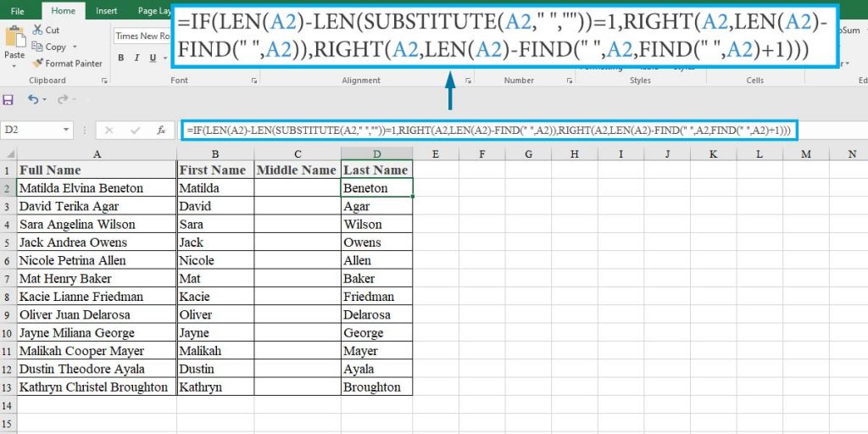Click the greyed Redo arrow
The height and width of the screenshot is (434, 868).
click(63, 100)
